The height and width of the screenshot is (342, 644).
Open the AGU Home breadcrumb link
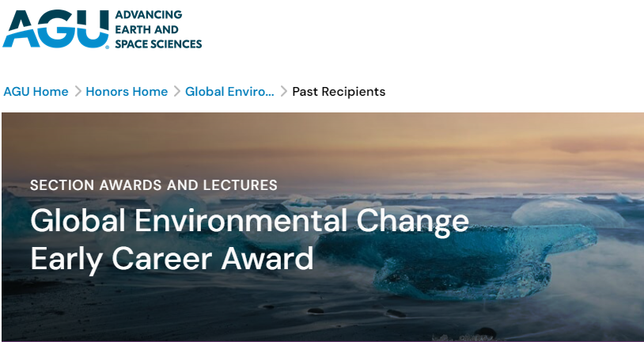(36, 92)
